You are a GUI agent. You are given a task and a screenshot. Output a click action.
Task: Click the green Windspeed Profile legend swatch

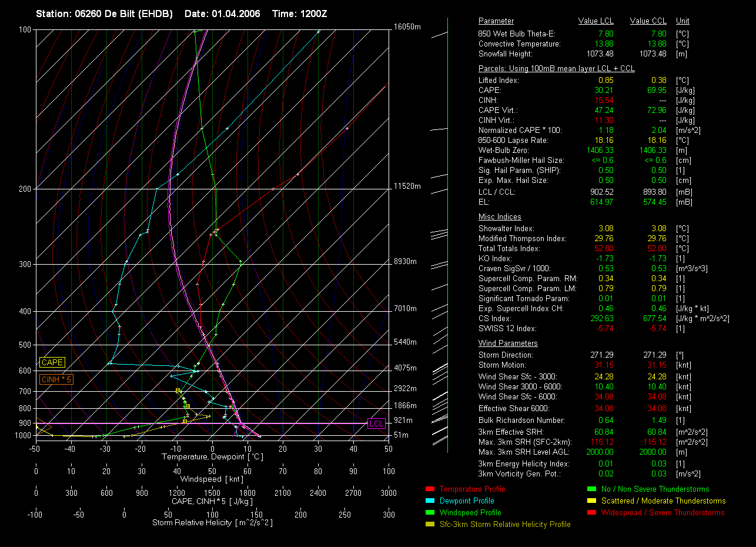coord(429,512)
